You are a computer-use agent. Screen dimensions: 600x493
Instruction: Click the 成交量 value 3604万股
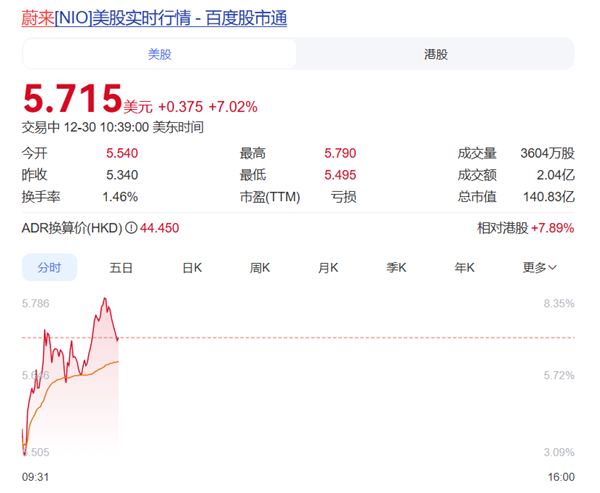tap(547, 153)
